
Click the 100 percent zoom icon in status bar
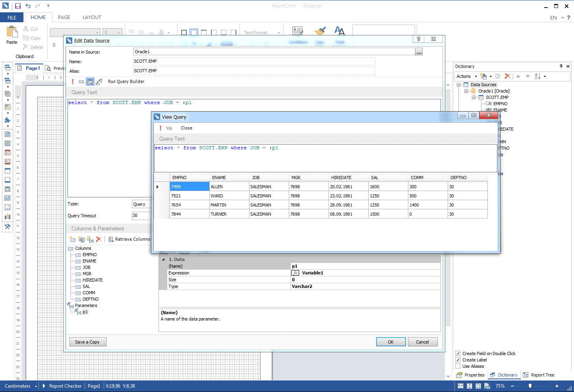click(x=487, y=386)
